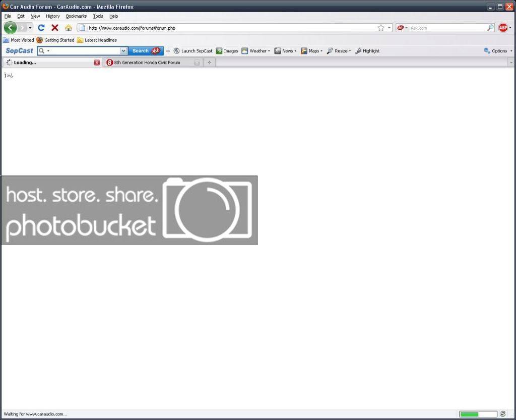The image size is (516, 420).
Task: Go back with the green Back arrow
Action: point(10,28)
